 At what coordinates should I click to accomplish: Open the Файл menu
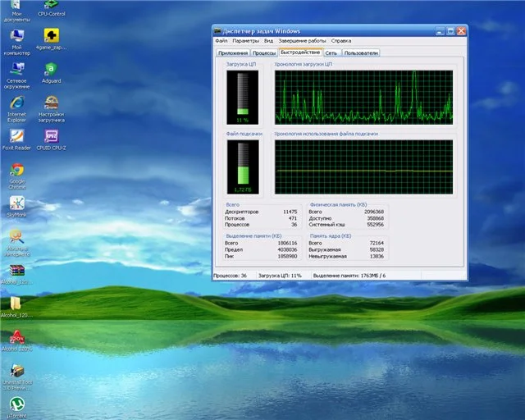tap(221, 40)
